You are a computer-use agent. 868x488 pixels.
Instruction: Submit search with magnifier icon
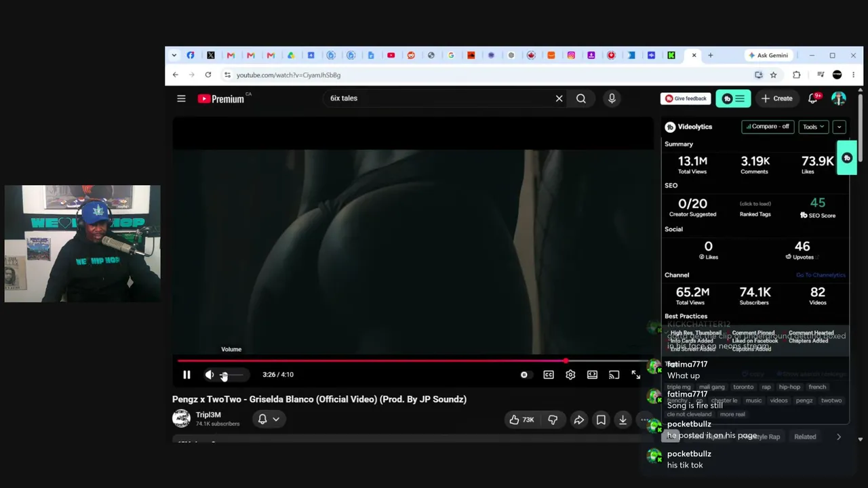tap(581, 98)
